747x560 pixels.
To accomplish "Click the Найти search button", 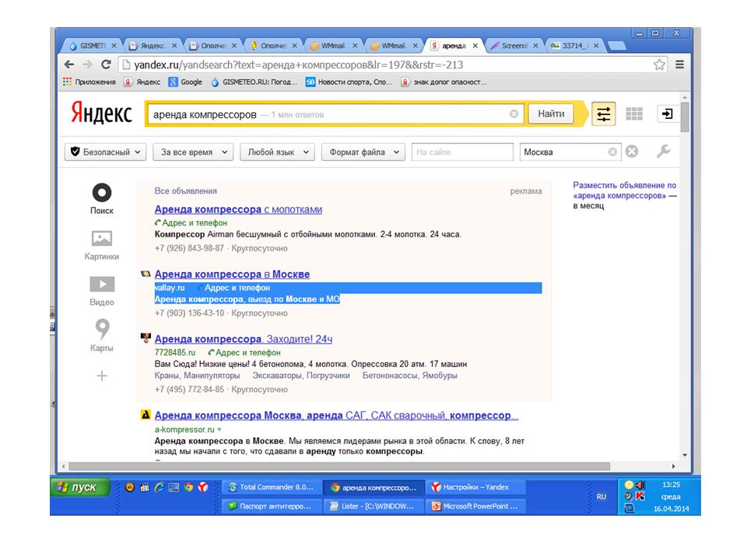I will (x=551, y=114).
